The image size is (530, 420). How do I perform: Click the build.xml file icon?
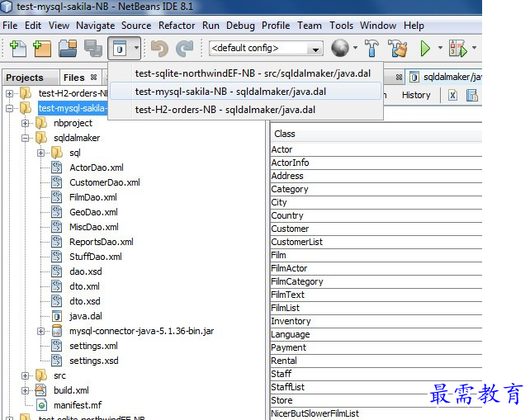click(x=40, y=390)
